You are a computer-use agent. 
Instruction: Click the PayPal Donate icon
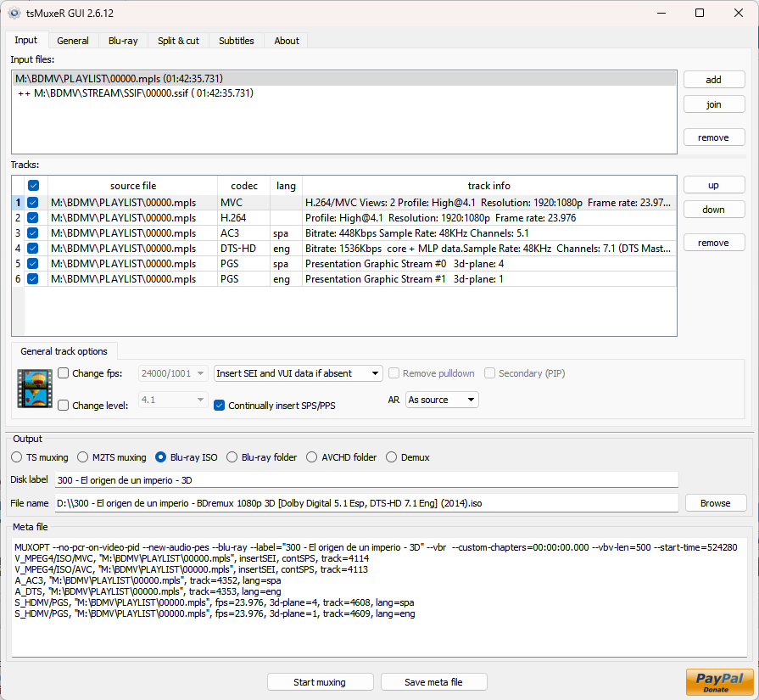point(719,681)
